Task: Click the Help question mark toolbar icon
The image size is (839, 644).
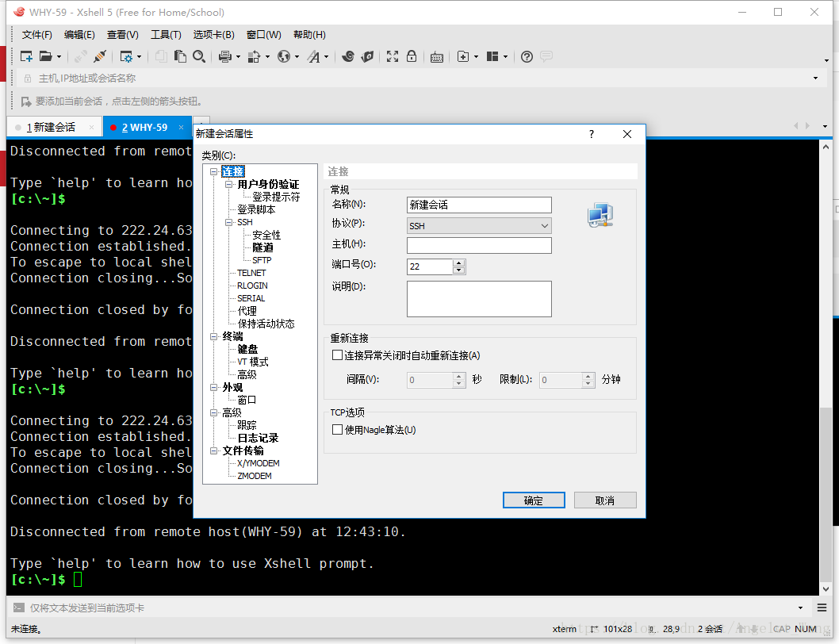Action: (527, 56)
